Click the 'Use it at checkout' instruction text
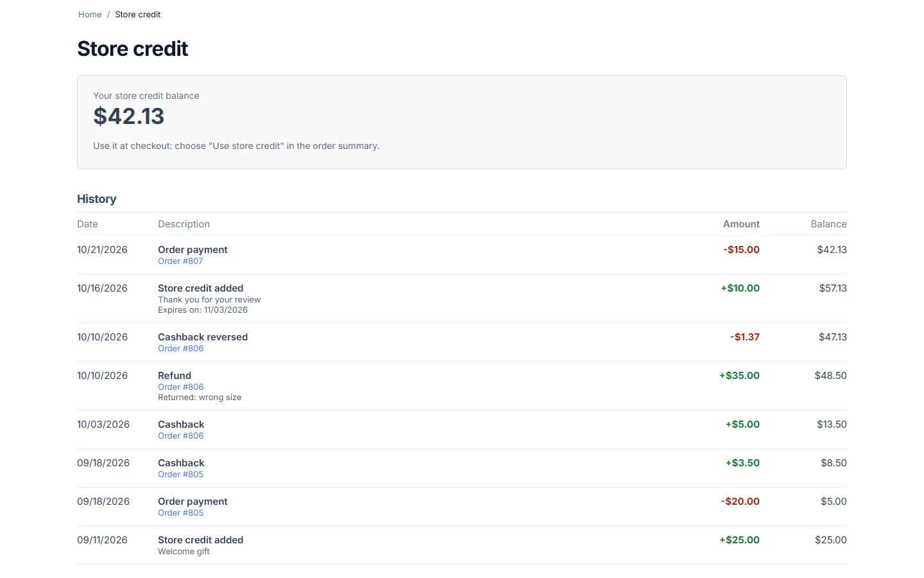The width and height of the screenshot is (924, 578). (x=236, y=146)
